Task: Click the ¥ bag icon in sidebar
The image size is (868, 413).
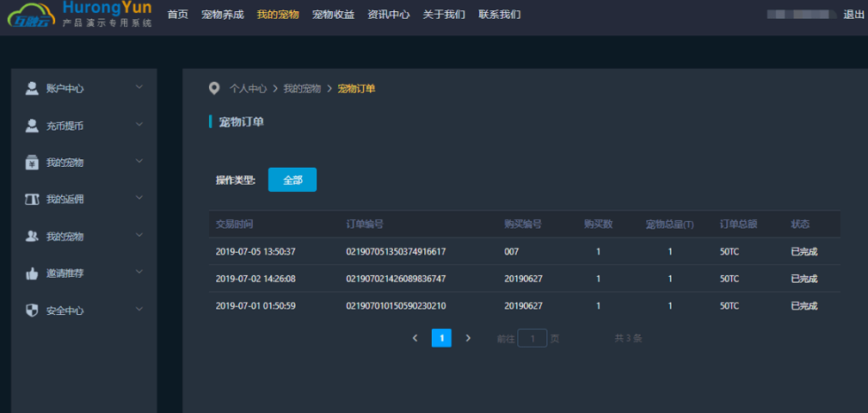Action: 32,163
